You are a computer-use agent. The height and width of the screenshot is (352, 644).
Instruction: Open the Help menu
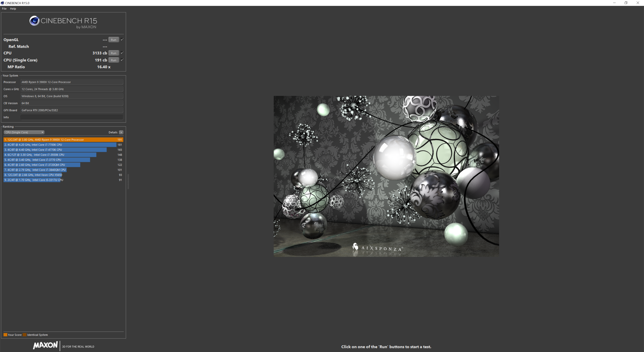click(13, 9)
